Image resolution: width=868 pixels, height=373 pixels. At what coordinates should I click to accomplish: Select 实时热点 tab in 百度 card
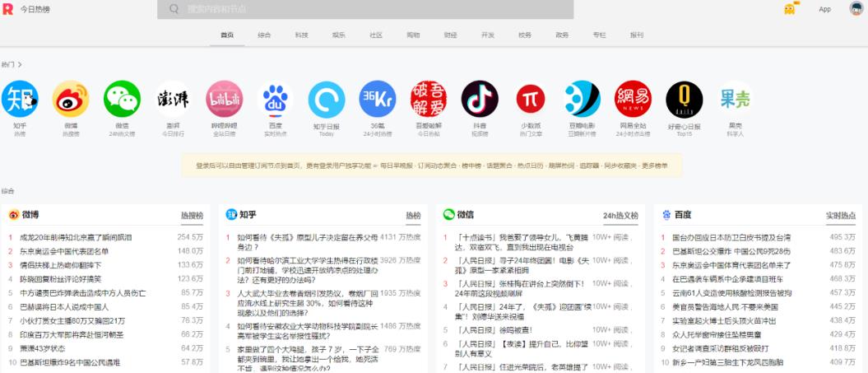[x=841, y=216]
